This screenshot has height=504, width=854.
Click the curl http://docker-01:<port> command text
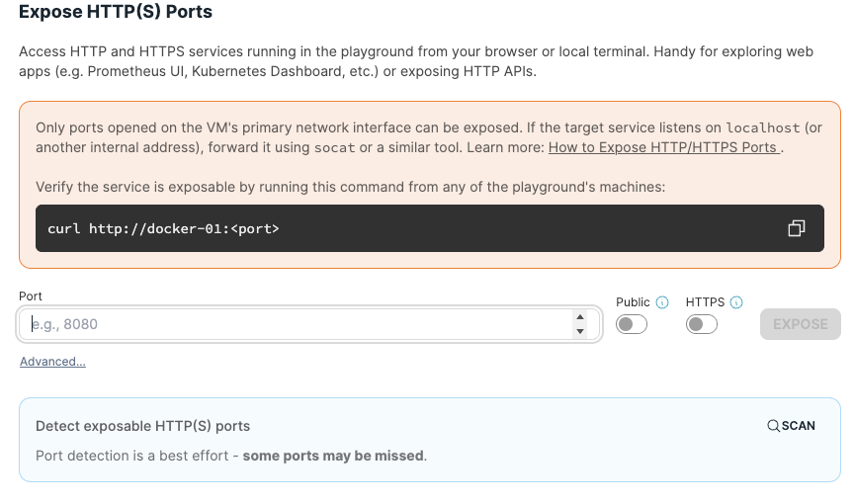point(163,228)
